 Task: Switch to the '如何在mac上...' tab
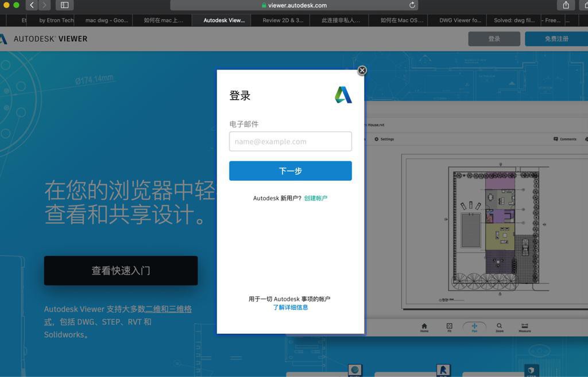[x=164, y=20]
